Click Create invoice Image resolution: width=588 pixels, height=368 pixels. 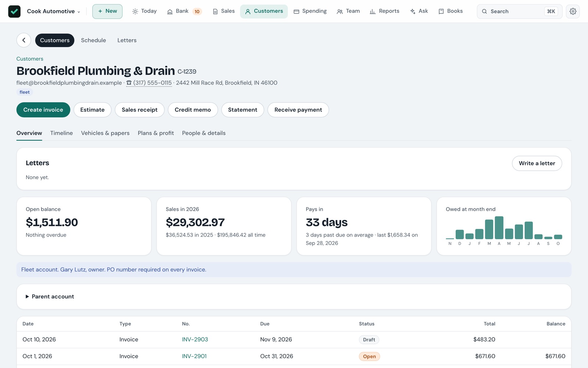click(43, 110)
